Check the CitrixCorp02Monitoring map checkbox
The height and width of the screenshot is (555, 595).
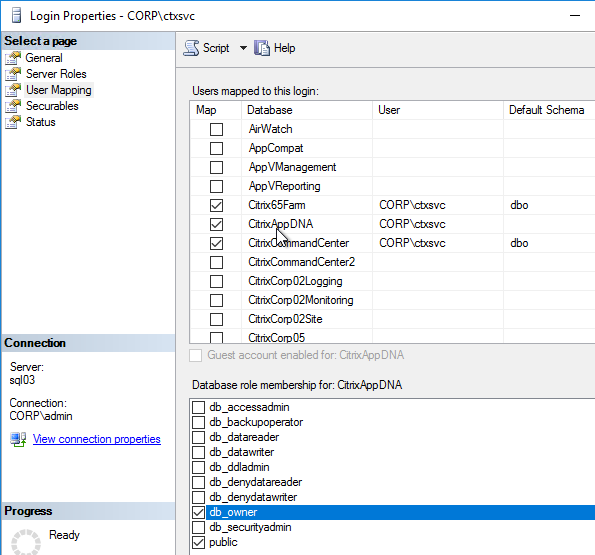(x=216, y=300)
